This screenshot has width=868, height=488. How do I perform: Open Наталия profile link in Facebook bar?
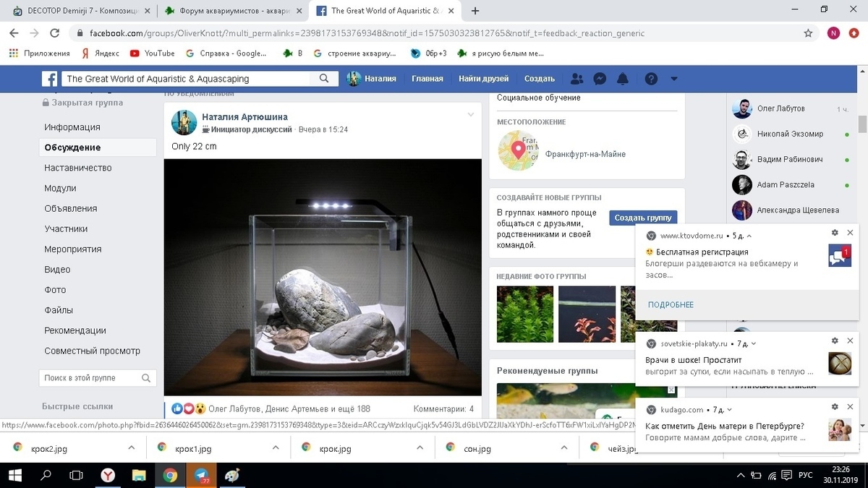[372, 79]
